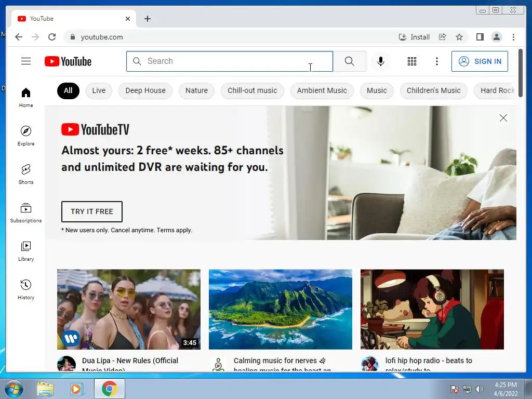Open Calming music for nerves title

coord(282,364)
